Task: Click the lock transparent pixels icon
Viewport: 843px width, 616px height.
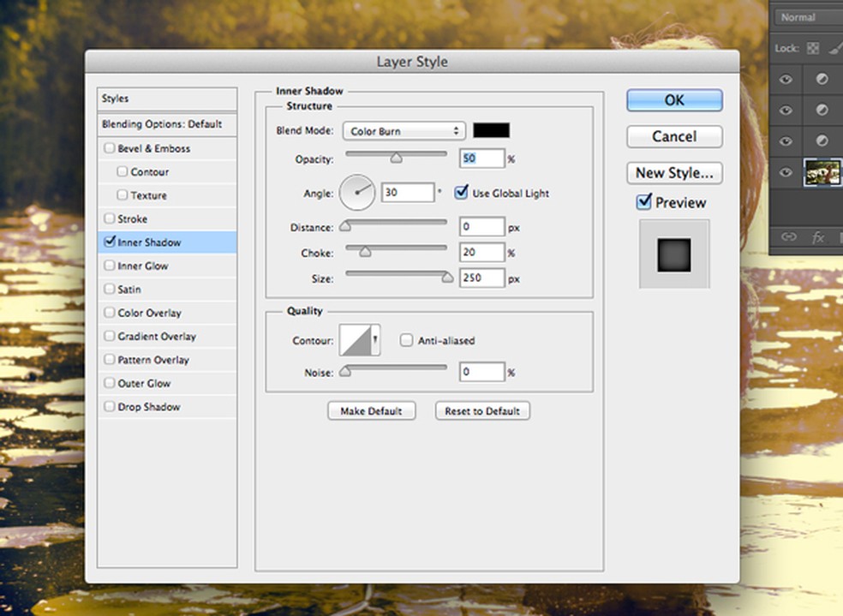Action: pos(813,49)
